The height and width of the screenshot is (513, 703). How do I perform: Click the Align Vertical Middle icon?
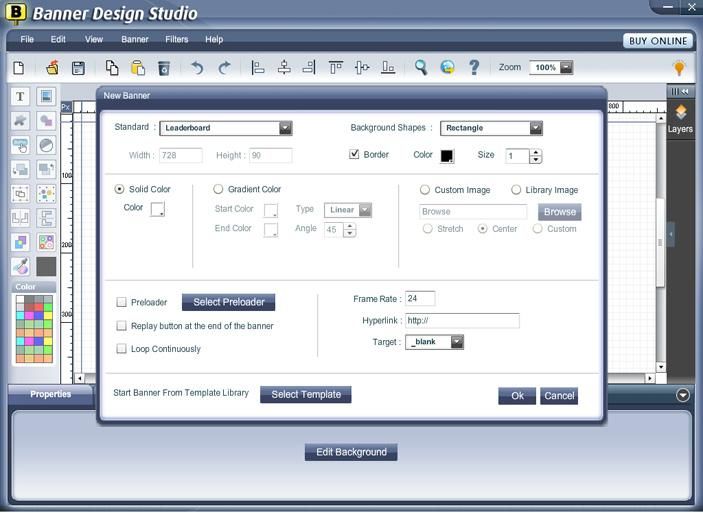pos(362,68)
